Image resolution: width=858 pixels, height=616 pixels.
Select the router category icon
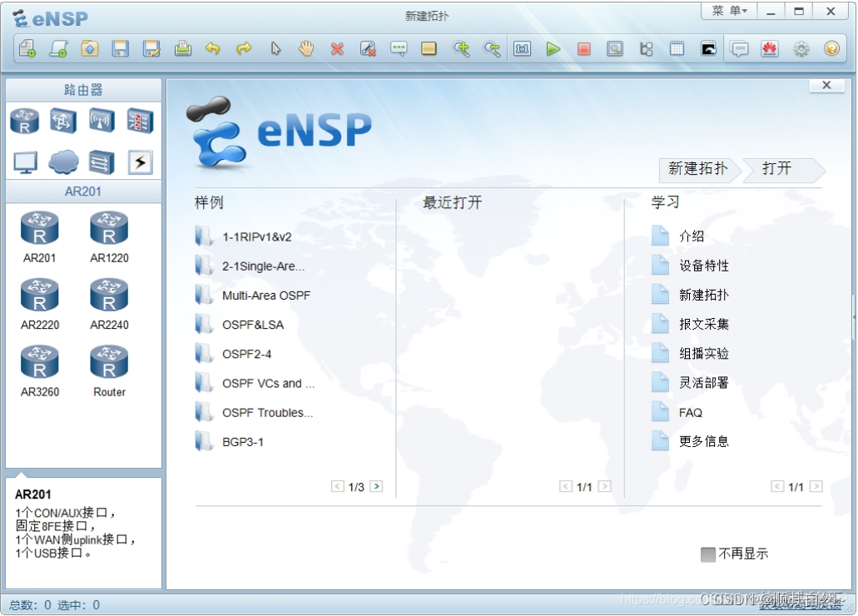(25, 121)
